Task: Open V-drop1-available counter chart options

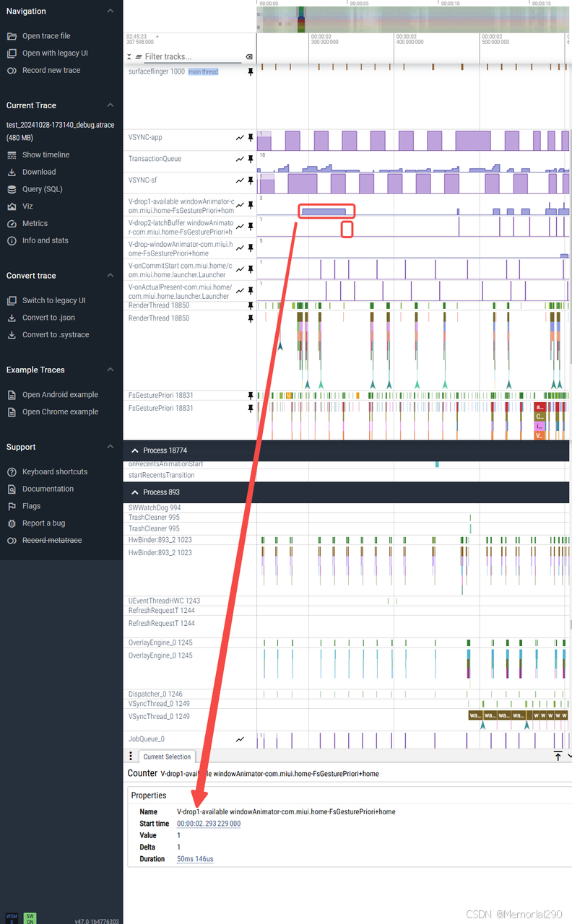Action: click(240, 205)
